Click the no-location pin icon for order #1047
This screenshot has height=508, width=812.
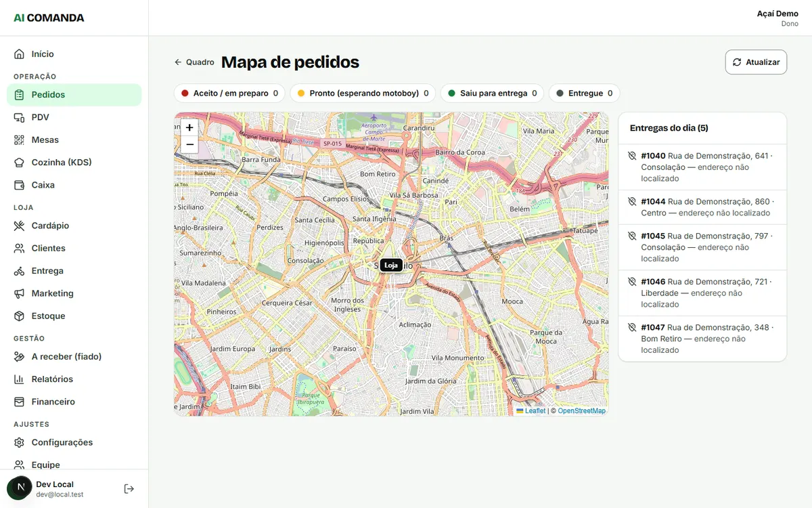(633, 327)
